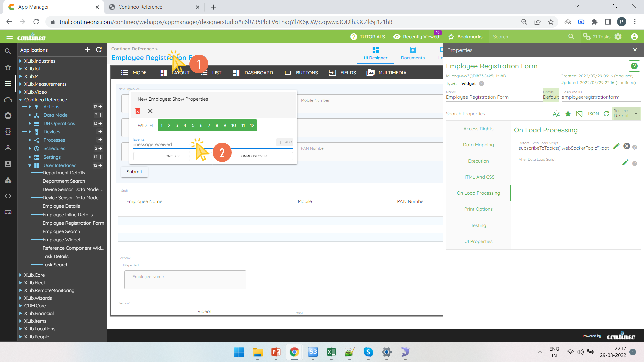
Task: Toggle the ONCLICK event for New Employee
Action: point(173,156)
